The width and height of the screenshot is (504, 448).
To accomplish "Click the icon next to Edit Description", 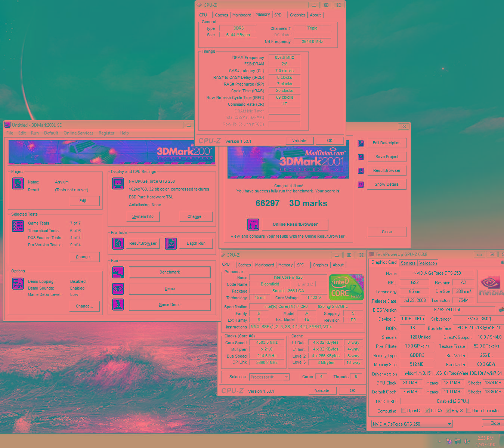I will click(x=361, y=143).
